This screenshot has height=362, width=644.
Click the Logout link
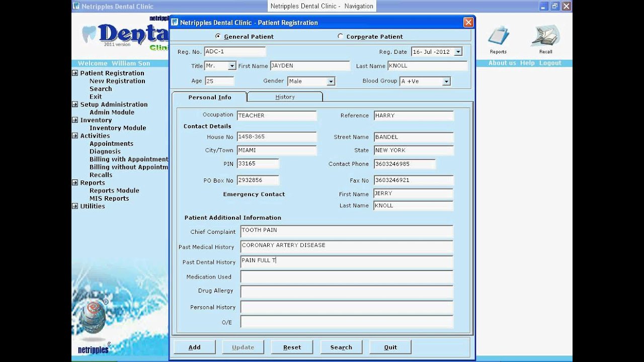pyautogui.click(x=550, y=63)
